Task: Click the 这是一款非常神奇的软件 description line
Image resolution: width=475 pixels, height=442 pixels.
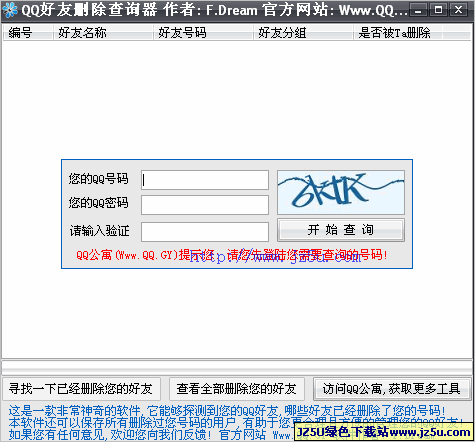Action: point(227,411)
